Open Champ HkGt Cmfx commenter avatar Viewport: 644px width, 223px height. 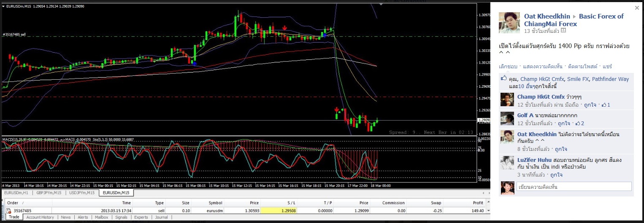coord(507,99)
